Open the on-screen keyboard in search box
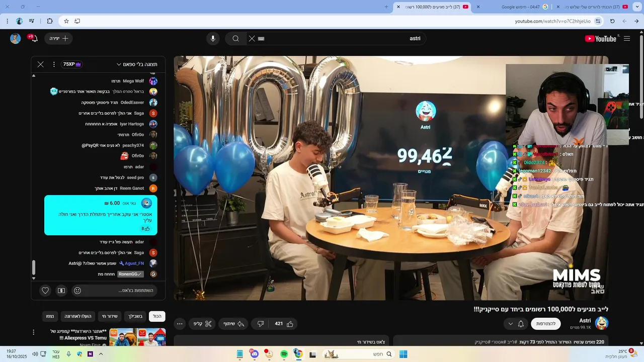 [x=261, y=39]
